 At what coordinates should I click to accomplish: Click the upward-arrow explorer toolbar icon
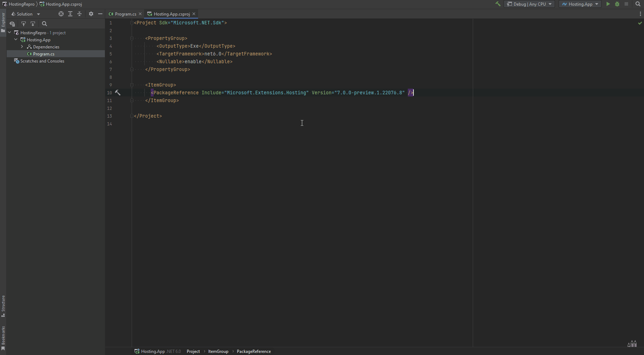pyautogui.click(x=24, y=24)
